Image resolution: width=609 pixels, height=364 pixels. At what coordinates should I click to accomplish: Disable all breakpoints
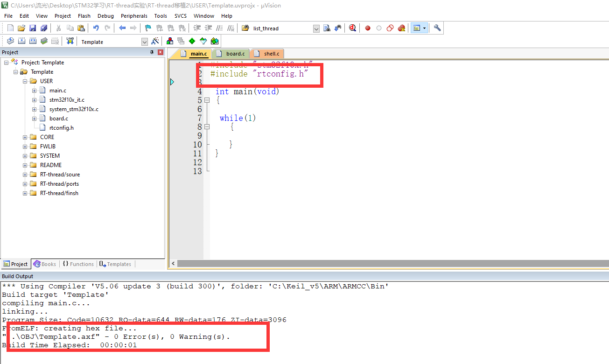click(x=390, y=28)
